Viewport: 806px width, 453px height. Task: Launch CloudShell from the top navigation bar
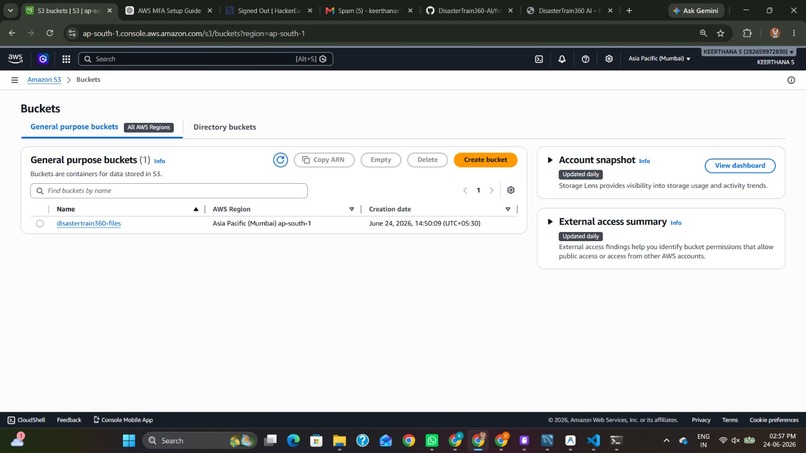pyautogui.click(x=539, y=59)
